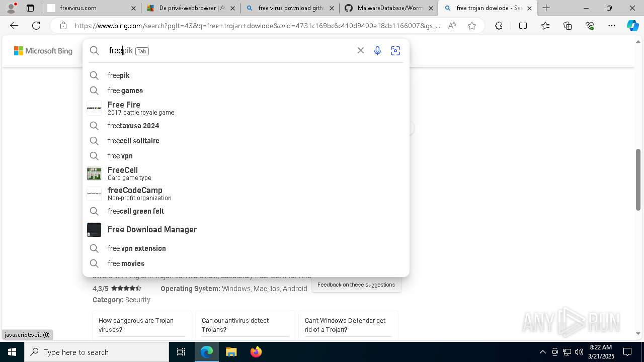View site information lock icon
Viewport: 644px width, 362px height.
click(x=63, y=26)
